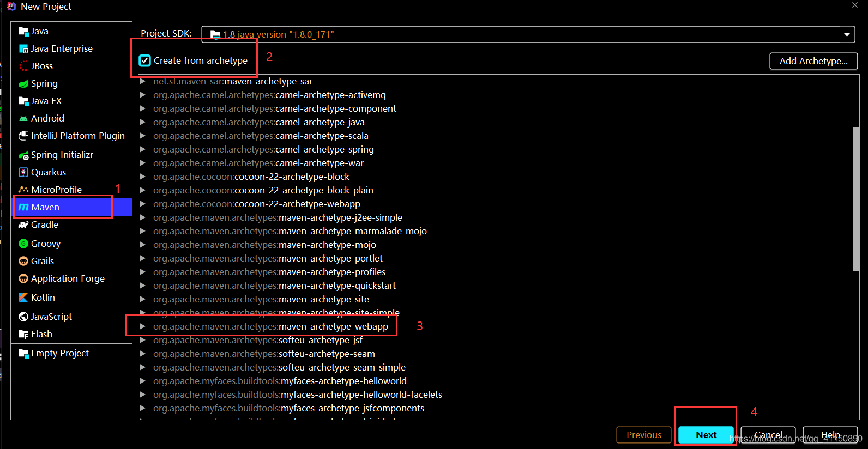This screenshot has width=868, height=449.
Task: Expand the maven-archetype-webapp node
Action: point(143,326)
